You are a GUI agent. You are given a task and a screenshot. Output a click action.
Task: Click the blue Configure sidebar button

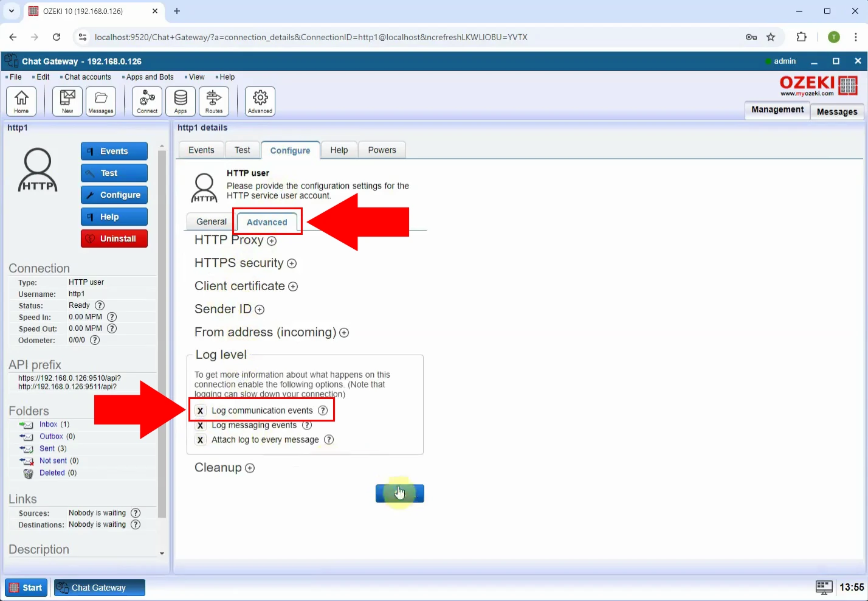coord(114,195)
